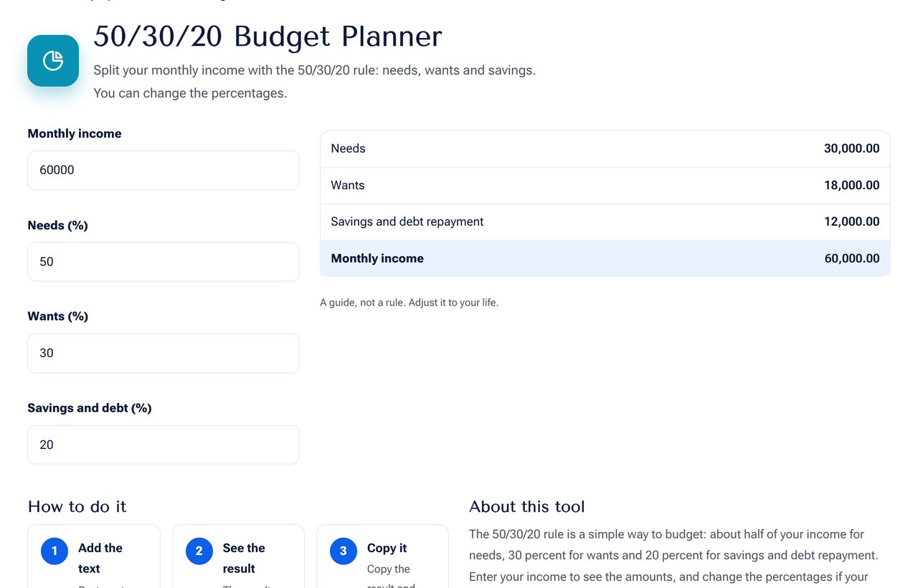
Task: Click the pie chart budget planner icon
Action: 53,61
